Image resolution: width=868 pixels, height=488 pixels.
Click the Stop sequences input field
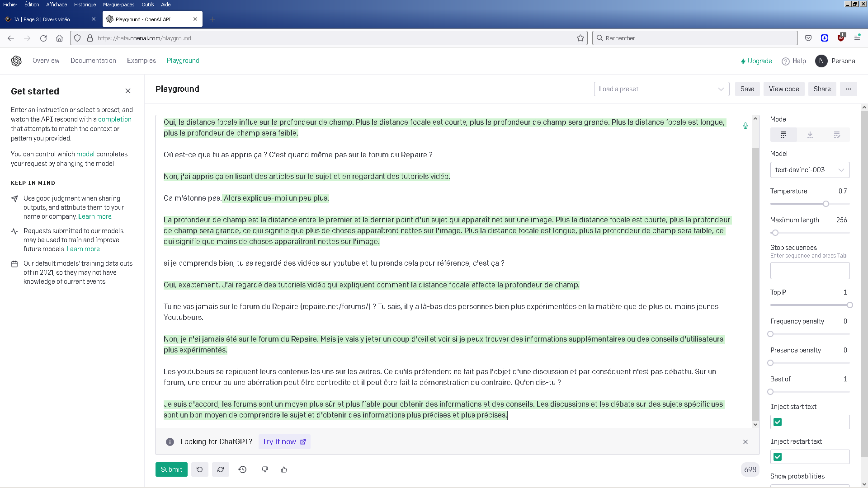click(x=810, y=271)
